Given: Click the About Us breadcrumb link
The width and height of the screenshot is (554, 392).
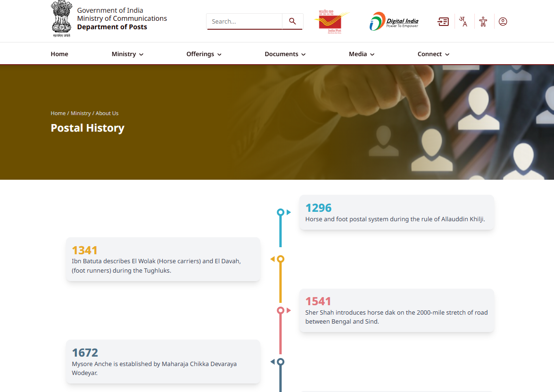Looking at the screenshot, I should 107,113.
